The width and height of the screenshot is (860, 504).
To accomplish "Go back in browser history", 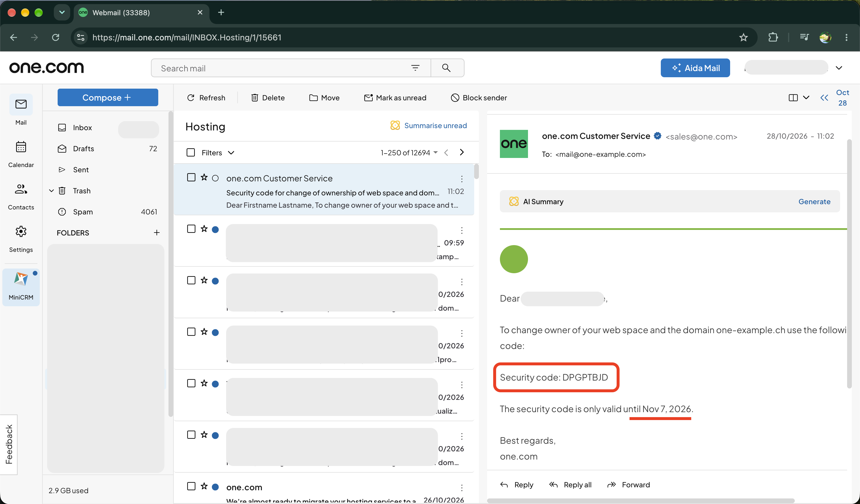I will pyautogui.click(x=14, y=37).
